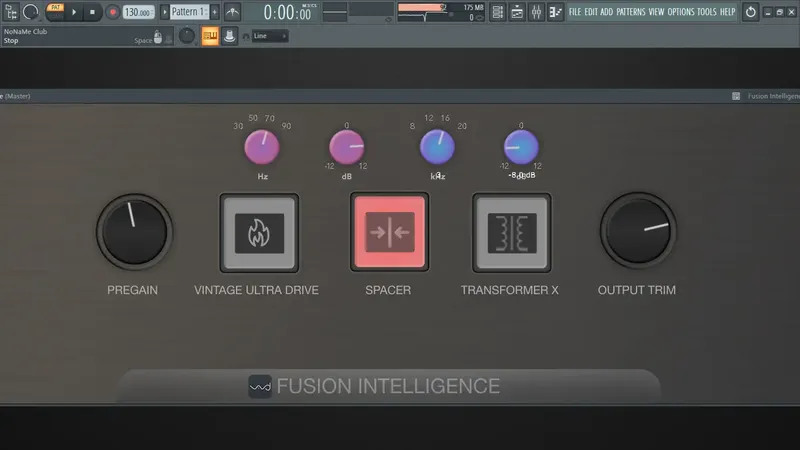Click the master volume knob in the toolbar

[31, 12]
